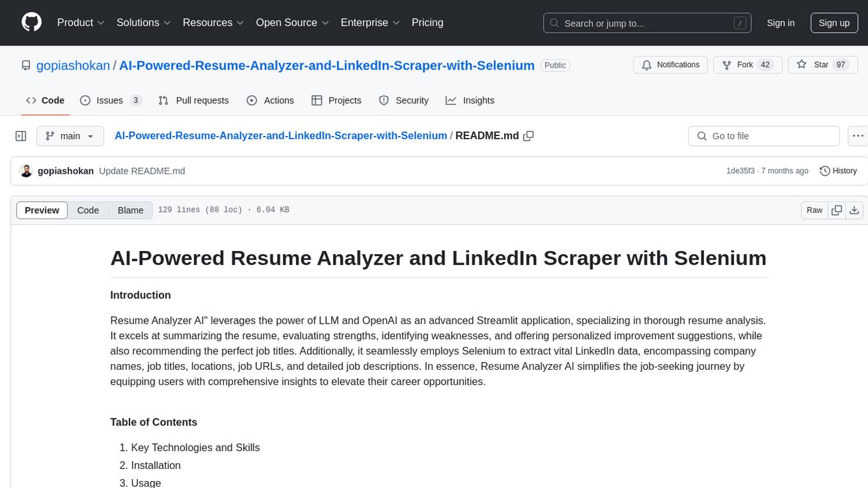
Task: Expand the Open Source menu
Action: [x=292, y=22]
